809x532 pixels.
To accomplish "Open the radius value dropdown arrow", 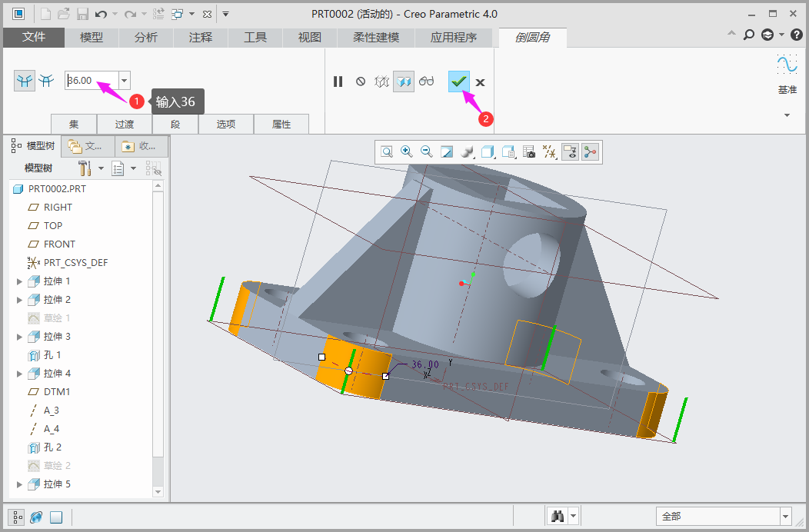I will click(125, 80).
